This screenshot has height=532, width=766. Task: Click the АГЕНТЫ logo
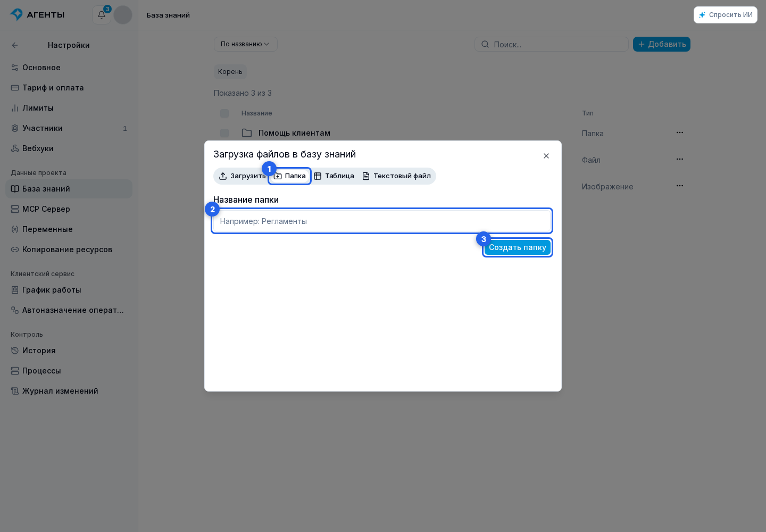tap(37, 15)
